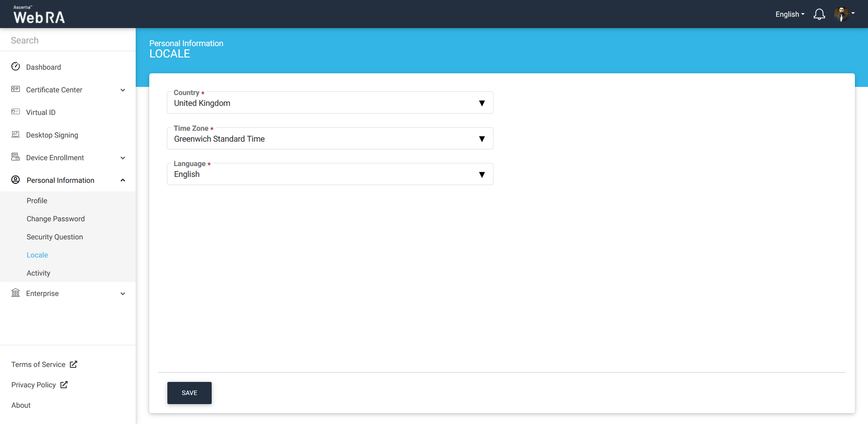The height and width of the screenshot is (424, 868).
Task: Open the Time Zone dropdown
Action: (330, 139)
